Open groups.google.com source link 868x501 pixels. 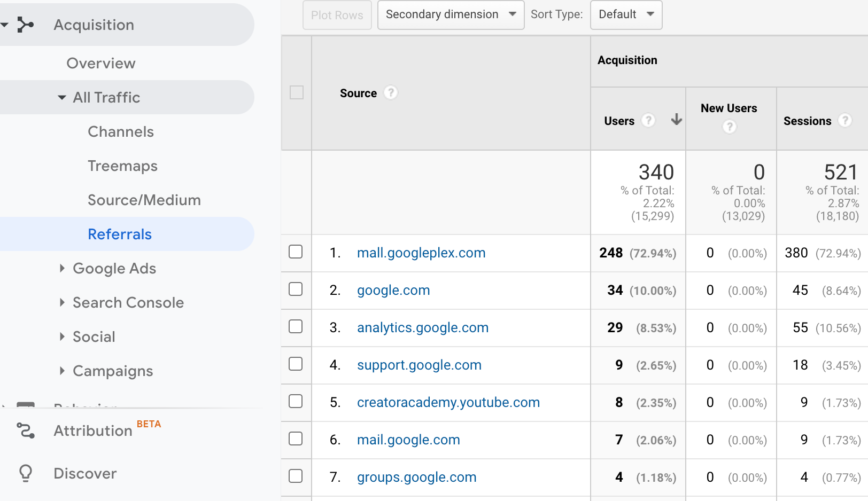click(x=416, y=477)
